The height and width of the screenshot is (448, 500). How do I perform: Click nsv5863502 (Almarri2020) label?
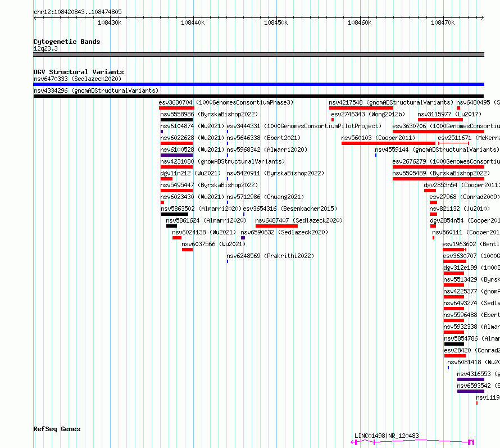(201, 209)
